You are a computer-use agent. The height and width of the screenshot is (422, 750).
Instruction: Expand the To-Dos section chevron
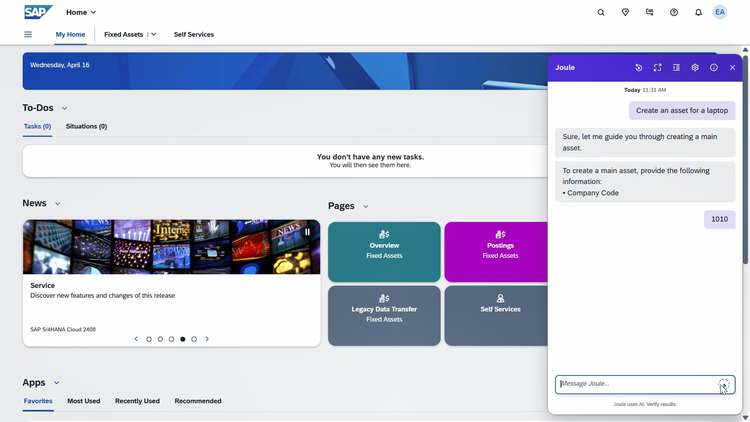point(65,109)
